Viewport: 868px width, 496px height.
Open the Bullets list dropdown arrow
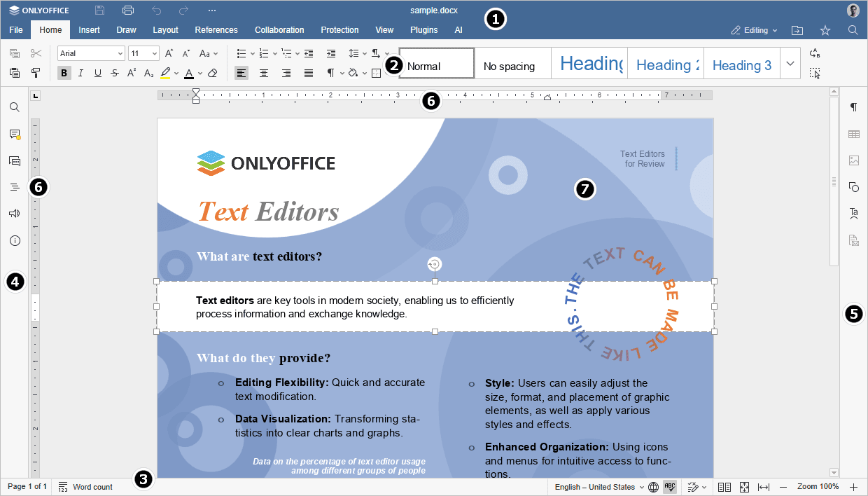pyautogui.click(x=252, y=53)
